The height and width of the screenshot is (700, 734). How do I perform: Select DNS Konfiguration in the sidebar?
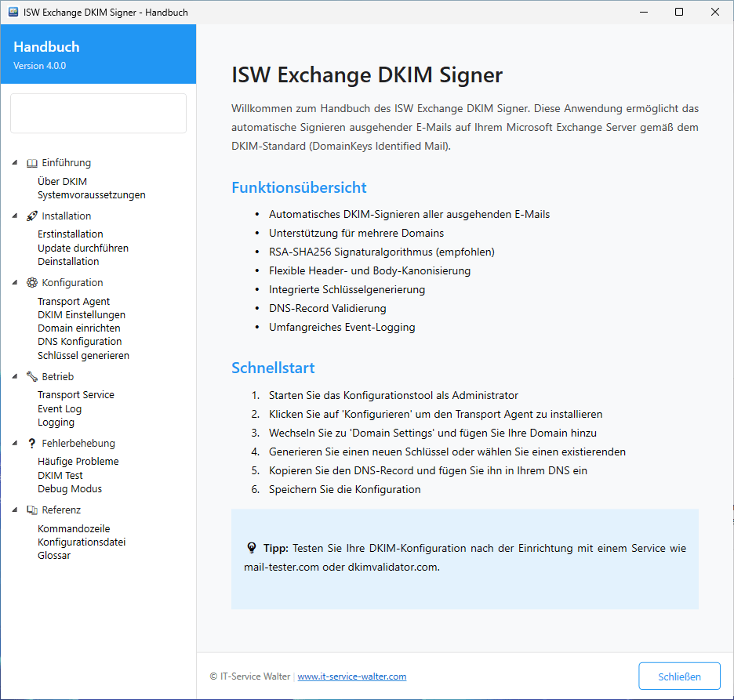point(79,341)
